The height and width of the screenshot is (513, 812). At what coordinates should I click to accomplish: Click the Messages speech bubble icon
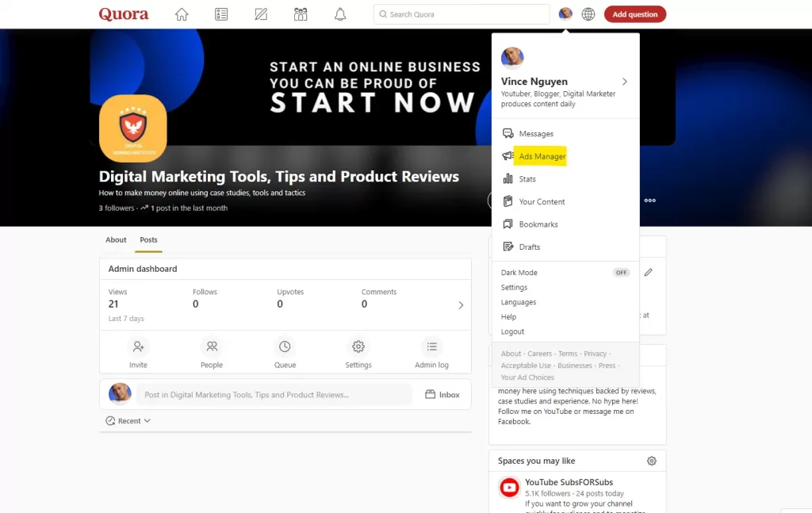point(508,133)
